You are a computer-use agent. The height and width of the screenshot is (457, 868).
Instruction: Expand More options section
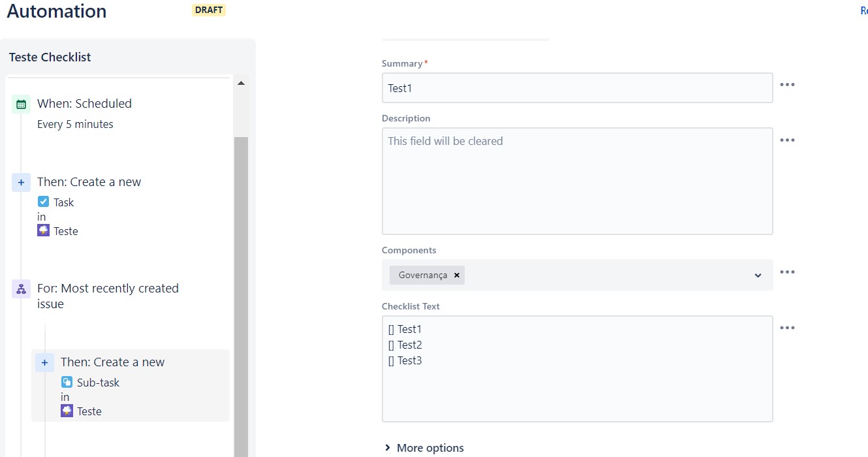tap(424, 448)
